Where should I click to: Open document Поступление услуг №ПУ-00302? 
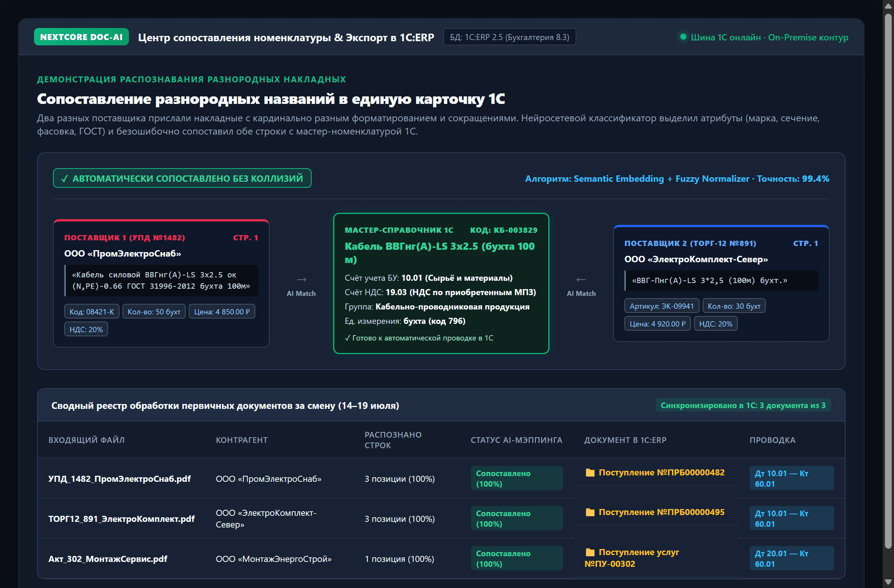632,558
